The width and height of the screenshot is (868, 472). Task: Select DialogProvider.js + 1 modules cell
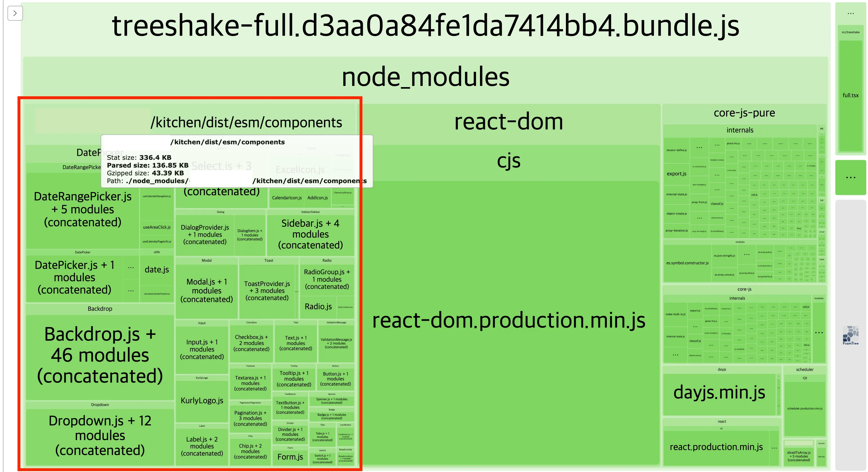[205, 235]
